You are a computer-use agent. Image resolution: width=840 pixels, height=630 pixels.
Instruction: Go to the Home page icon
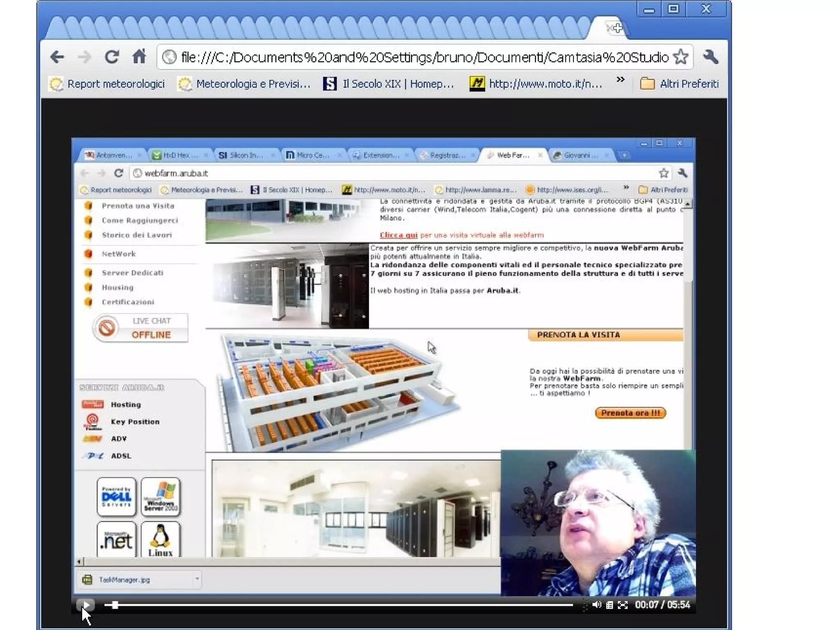click(139, 57)
